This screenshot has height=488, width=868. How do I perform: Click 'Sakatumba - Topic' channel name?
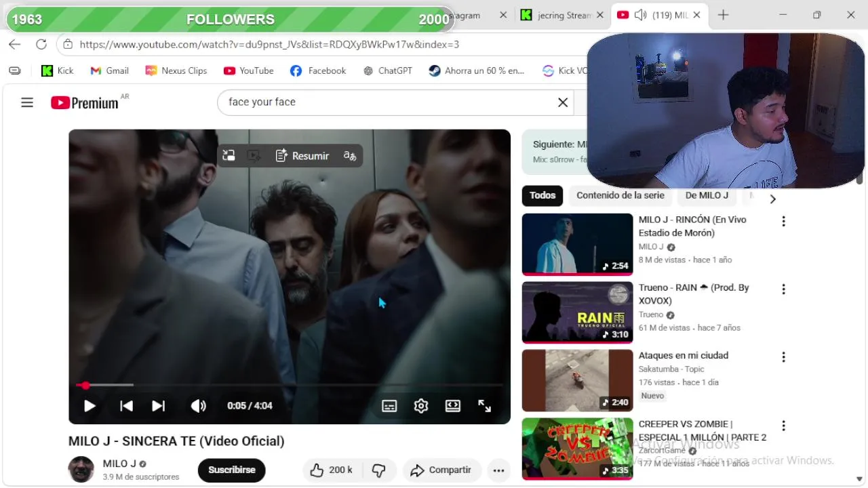click(x=671, y=369)
